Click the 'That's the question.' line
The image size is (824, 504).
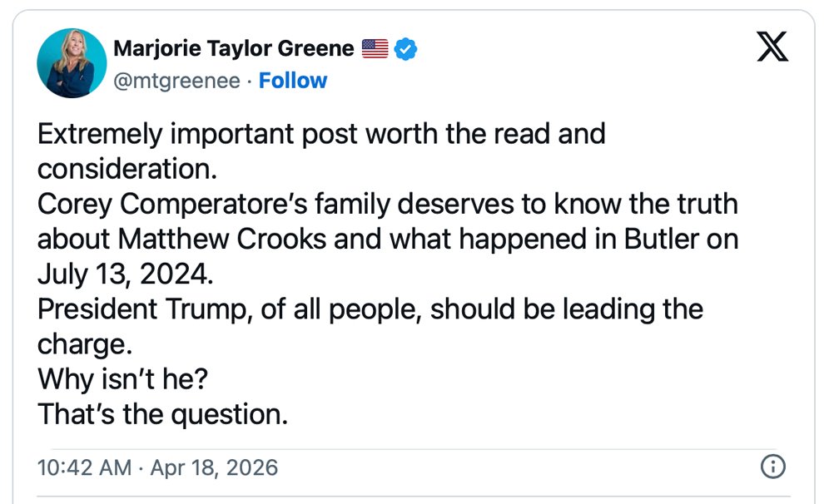click(162, 413)
